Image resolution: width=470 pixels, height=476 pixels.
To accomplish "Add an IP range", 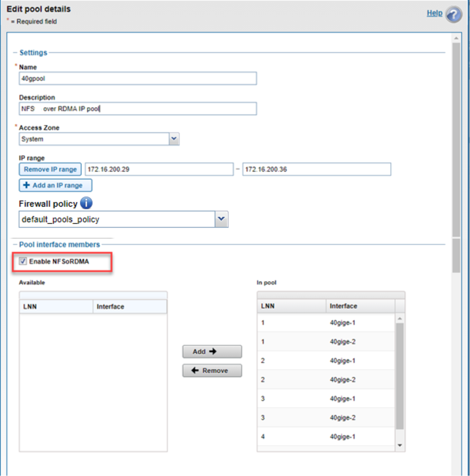I will 55,185.
